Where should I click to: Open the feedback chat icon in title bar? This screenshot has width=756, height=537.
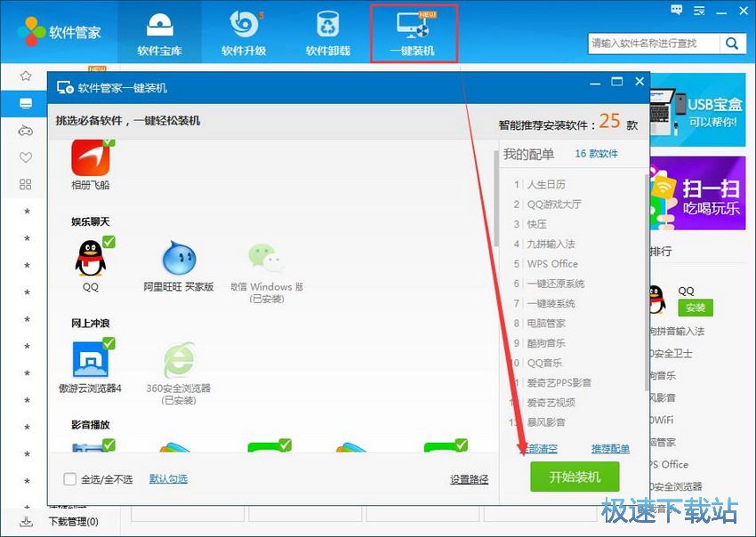[x=677, y=10]
